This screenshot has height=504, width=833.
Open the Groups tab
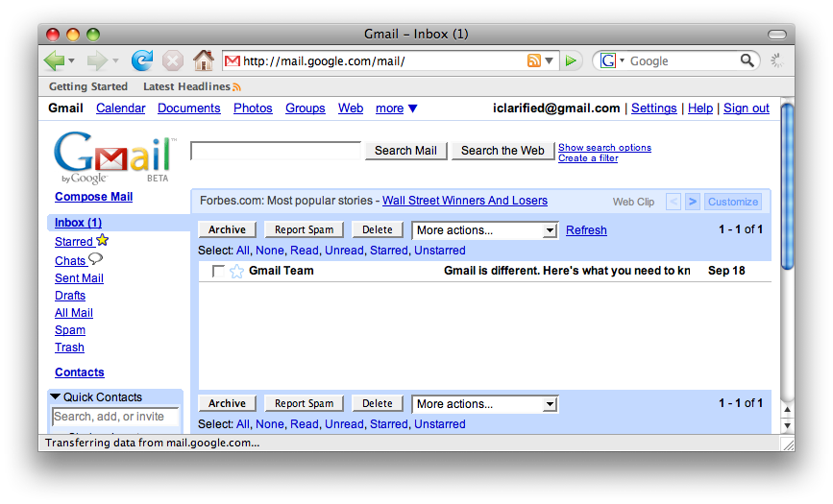(305, 108)
